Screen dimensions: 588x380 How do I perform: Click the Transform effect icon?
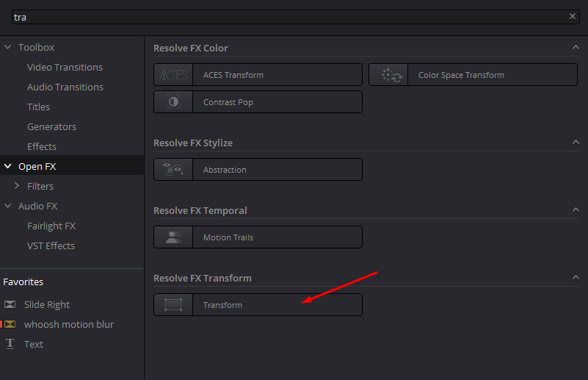coord(173,305)
